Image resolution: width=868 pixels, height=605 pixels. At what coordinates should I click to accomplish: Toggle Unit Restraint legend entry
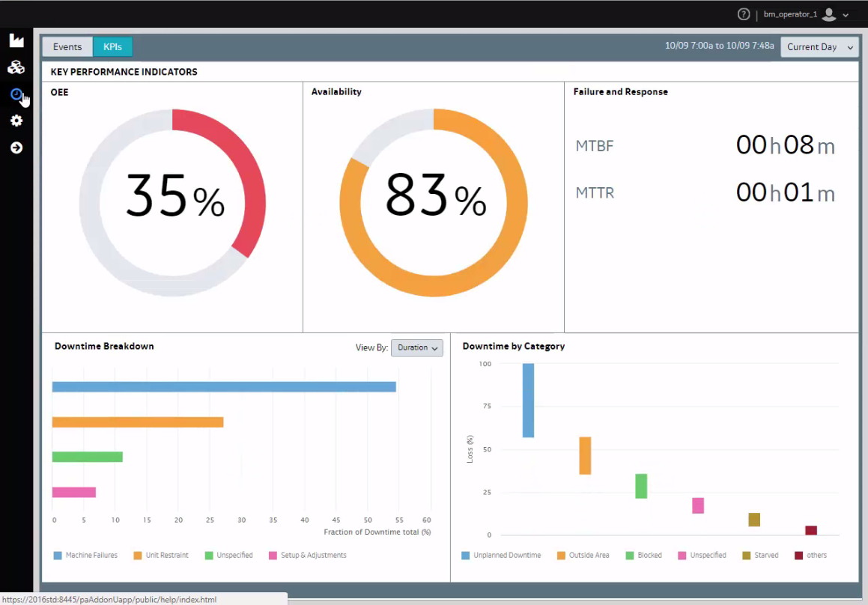[x=161, y=555]
